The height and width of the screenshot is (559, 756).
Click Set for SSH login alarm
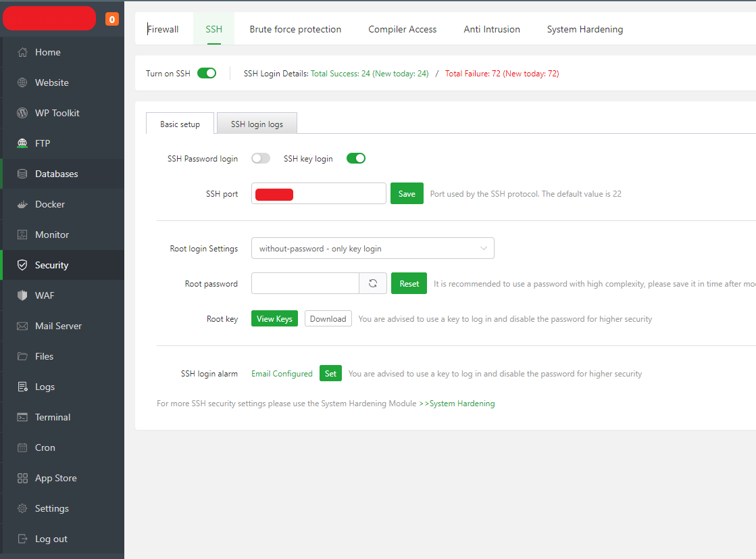(x=330, y=373)
